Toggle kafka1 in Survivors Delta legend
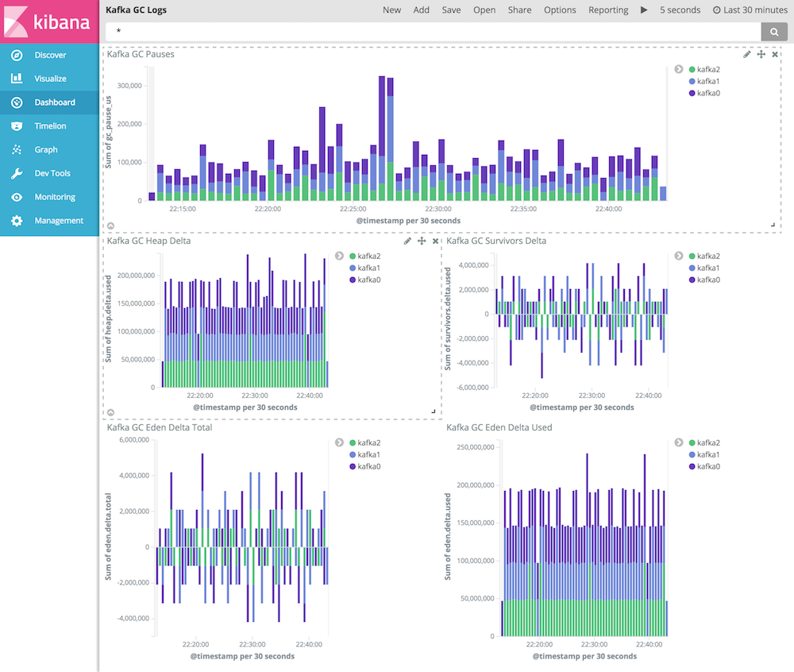Viewport: 794px width, 672px height. pos(703,268)
